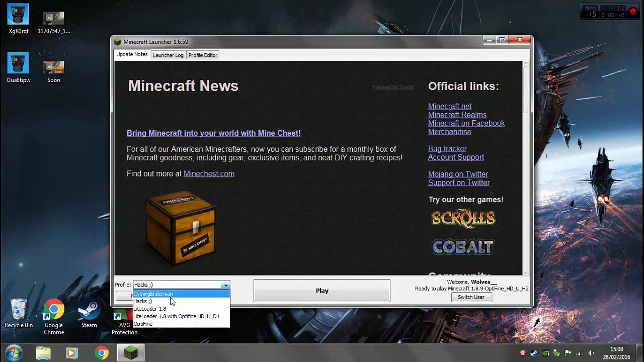Close the Minecraft Launcher window
644x362 pixels.
520,40
